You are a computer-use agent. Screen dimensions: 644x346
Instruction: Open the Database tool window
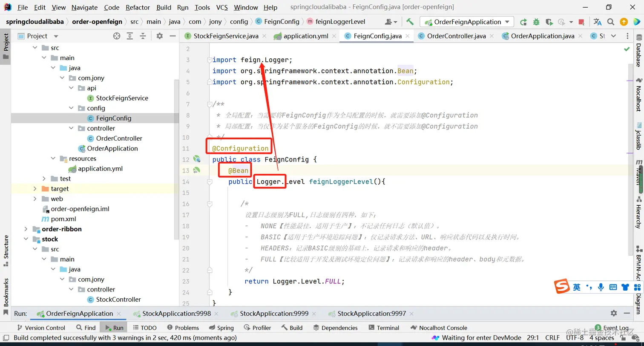(x=638, y=51)
